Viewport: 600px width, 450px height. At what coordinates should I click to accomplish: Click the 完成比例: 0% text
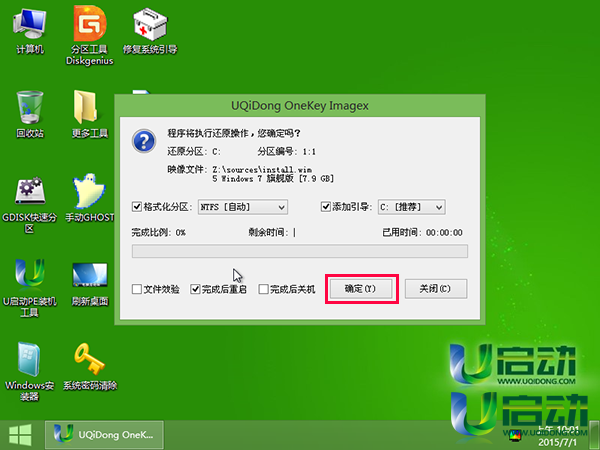coord(158,232)
